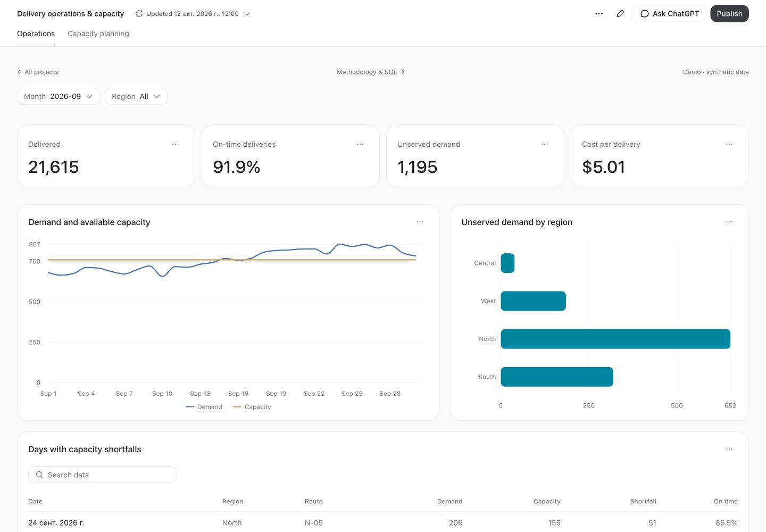
Task: Click the Publish button
Action: 729,14
